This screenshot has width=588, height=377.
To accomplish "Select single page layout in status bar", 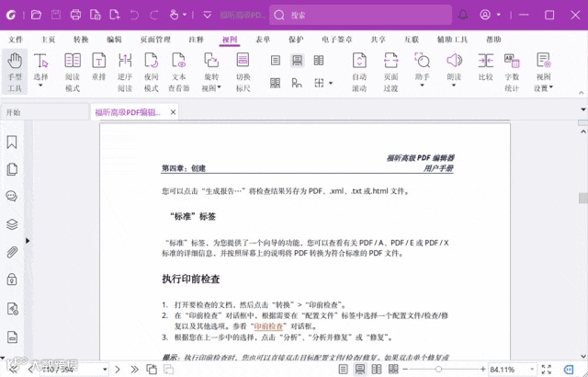I will (x=343, y=369).
